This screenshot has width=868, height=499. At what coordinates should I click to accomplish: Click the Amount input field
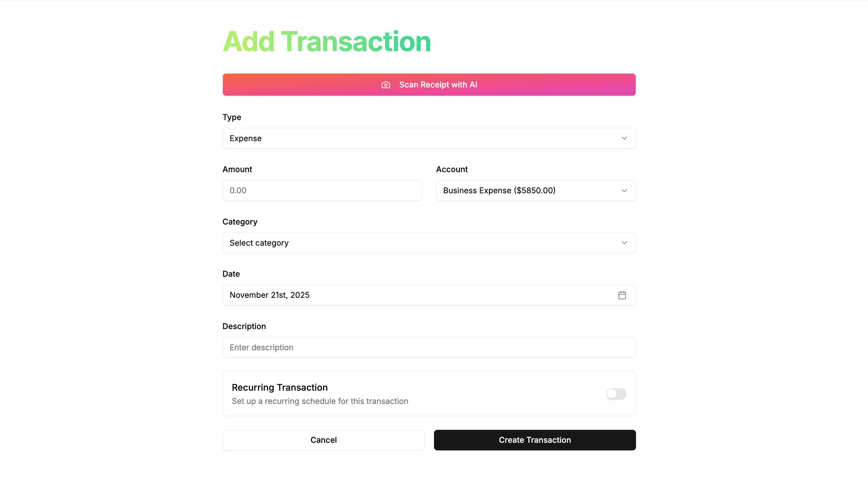[322, 190]
